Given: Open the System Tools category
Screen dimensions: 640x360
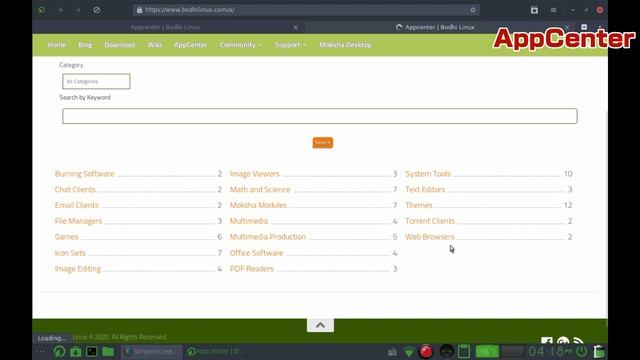Looking at the screenshot, I should tap(428, 173).
